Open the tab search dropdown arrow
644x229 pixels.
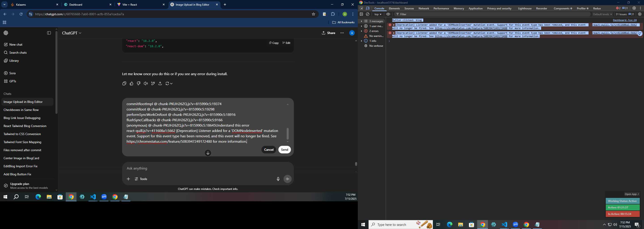tap(4, 4)
